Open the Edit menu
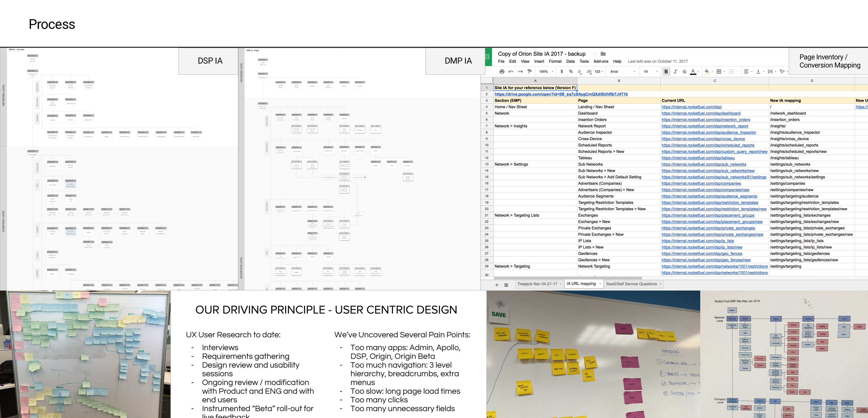 (x=513, y=61)
